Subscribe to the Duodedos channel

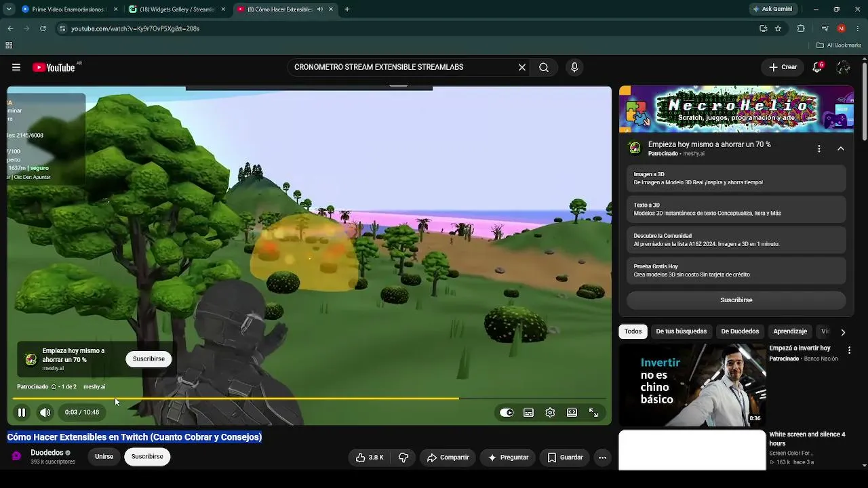[x=147, y=457]
